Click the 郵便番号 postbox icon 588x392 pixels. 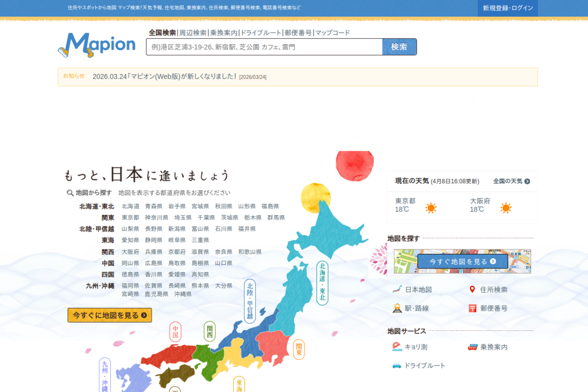coord(472,308)
